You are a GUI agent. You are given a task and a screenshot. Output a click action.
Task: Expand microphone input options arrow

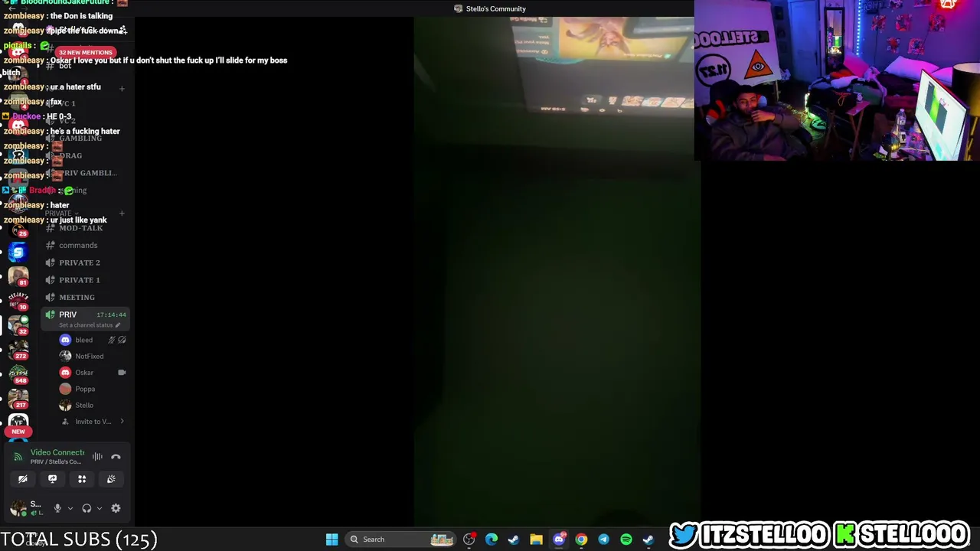coord(70,508)
